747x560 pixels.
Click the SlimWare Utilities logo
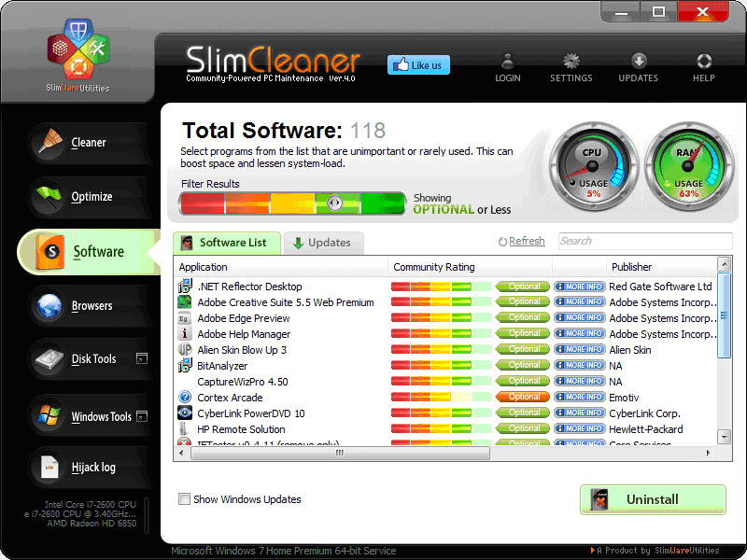point(78,54)
